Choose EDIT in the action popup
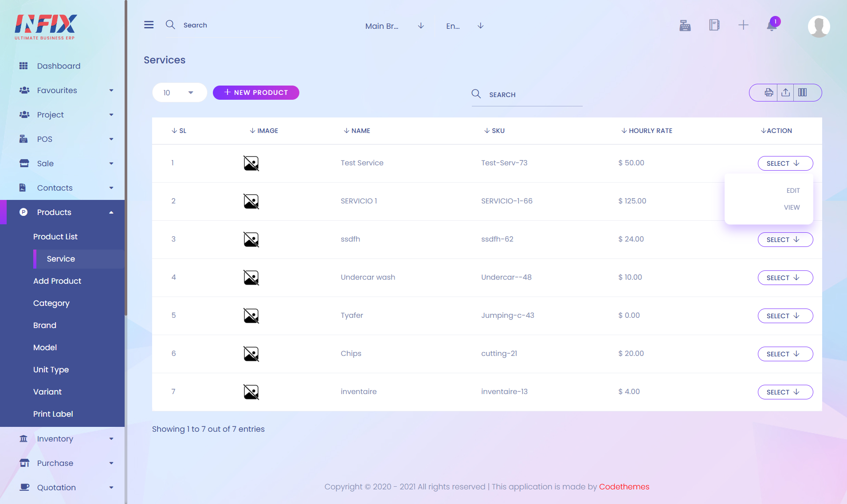The width and height of the screenshot is (847, 504). click(793, 191)
